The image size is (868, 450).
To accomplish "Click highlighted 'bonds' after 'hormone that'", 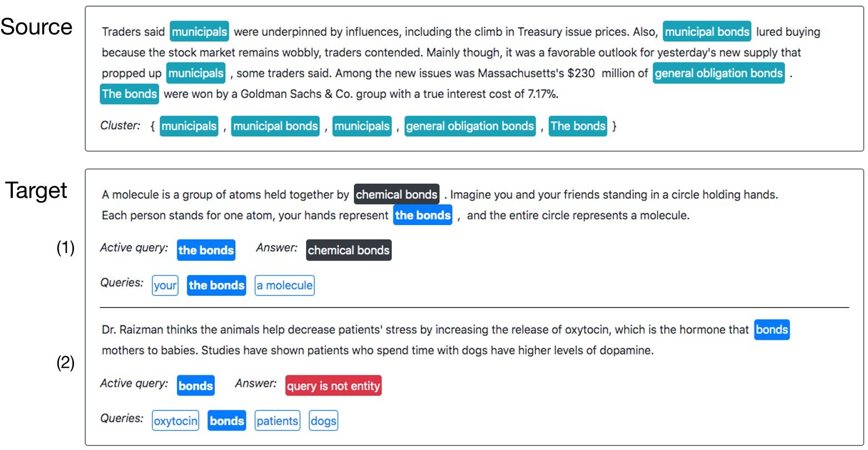I will pos(772,330).
